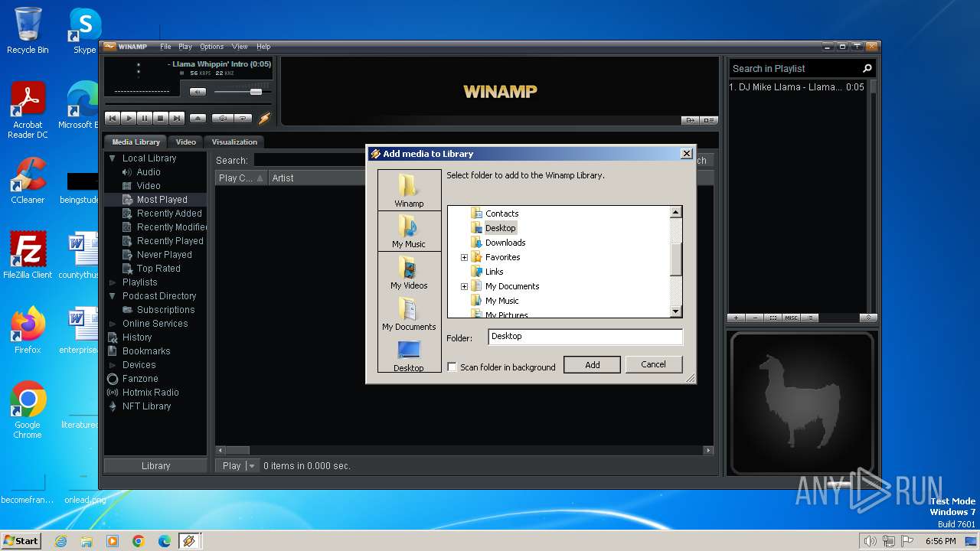Image resolution: width=980 pixels, height=551 pixels.
Task: Expand the Playlists node
Action: pyautogui.click(x=113, y=282)
